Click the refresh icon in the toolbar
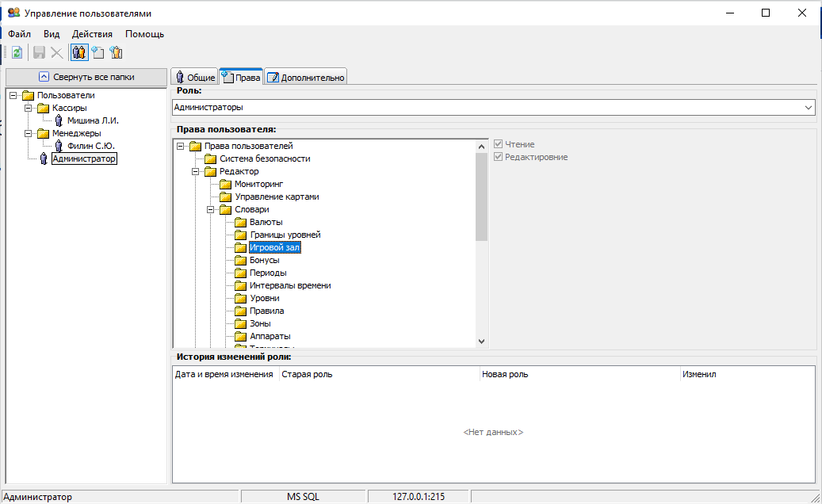This screenshot has width=822, height=504. pyautogui.click(x=17, y=52)
